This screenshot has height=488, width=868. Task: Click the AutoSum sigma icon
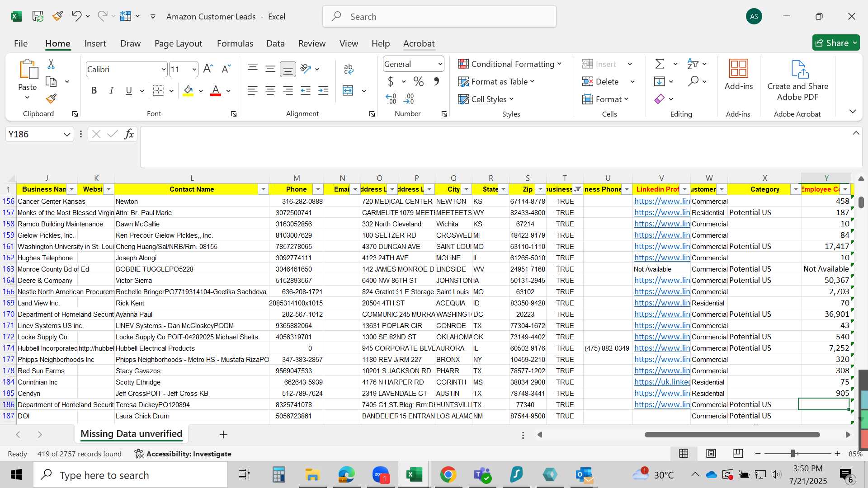tap(660, 64)
